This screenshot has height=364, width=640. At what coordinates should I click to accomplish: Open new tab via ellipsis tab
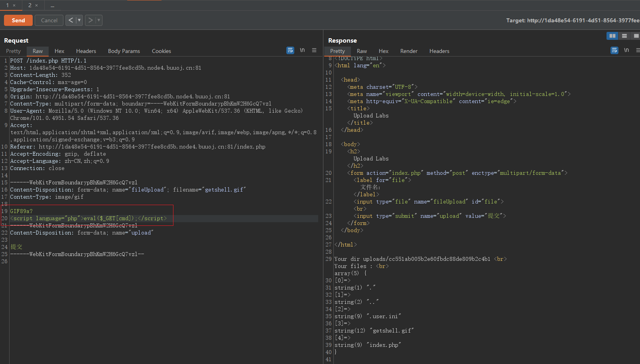[x=52, y=5]
